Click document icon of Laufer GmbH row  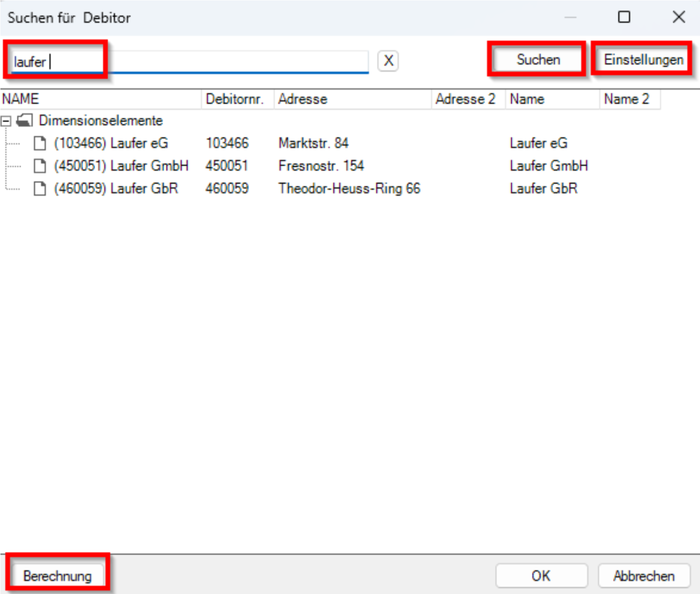pos(40,165)
